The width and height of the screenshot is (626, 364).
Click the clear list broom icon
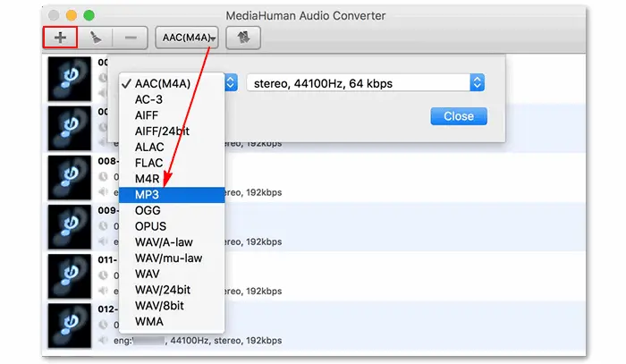tap(96, 38)
